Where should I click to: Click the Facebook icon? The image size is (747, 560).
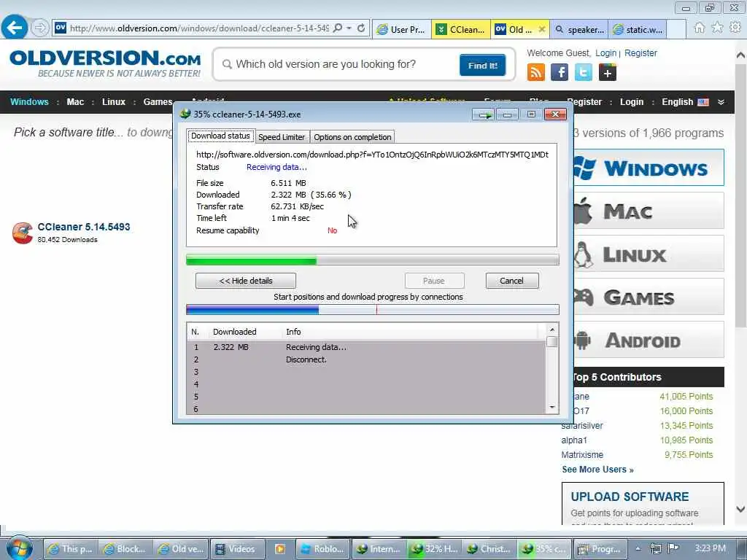pos(560,73)
